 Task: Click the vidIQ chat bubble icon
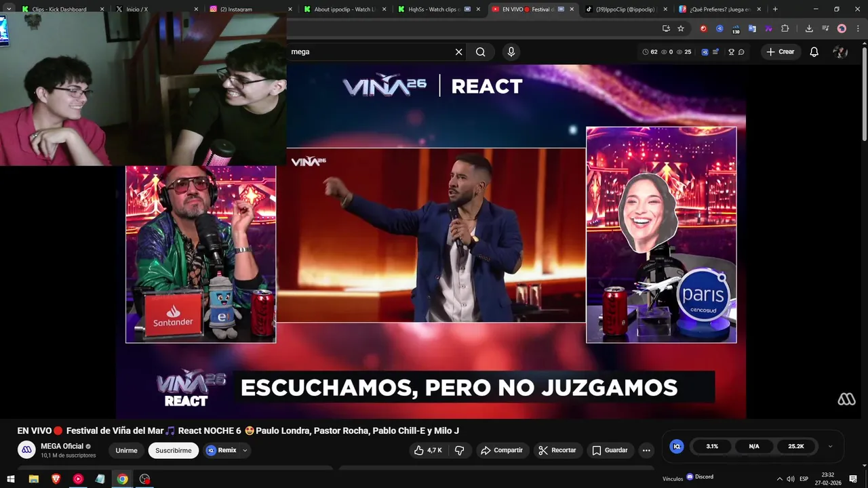[x=741, y=52]
